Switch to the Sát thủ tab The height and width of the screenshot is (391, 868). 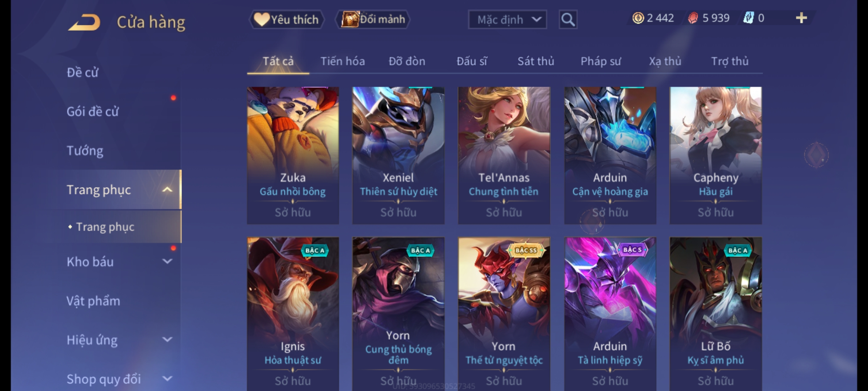click(x=536, y=61)
